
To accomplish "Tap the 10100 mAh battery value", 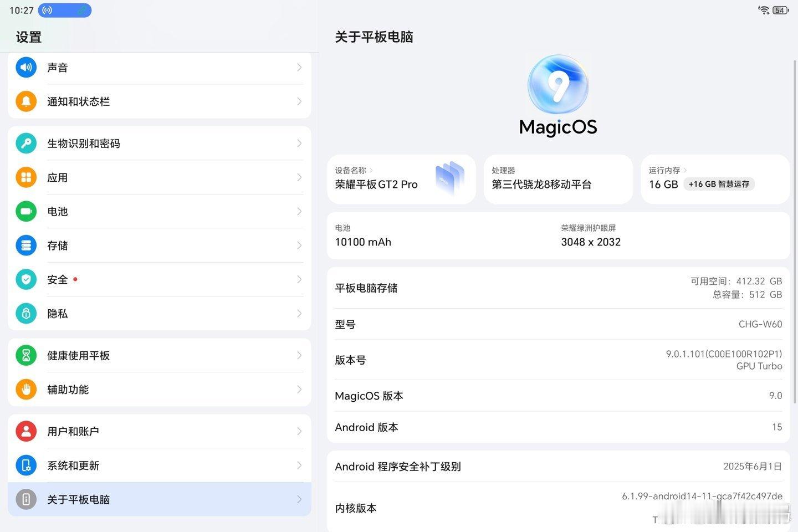I will click(x=363, y=242).
